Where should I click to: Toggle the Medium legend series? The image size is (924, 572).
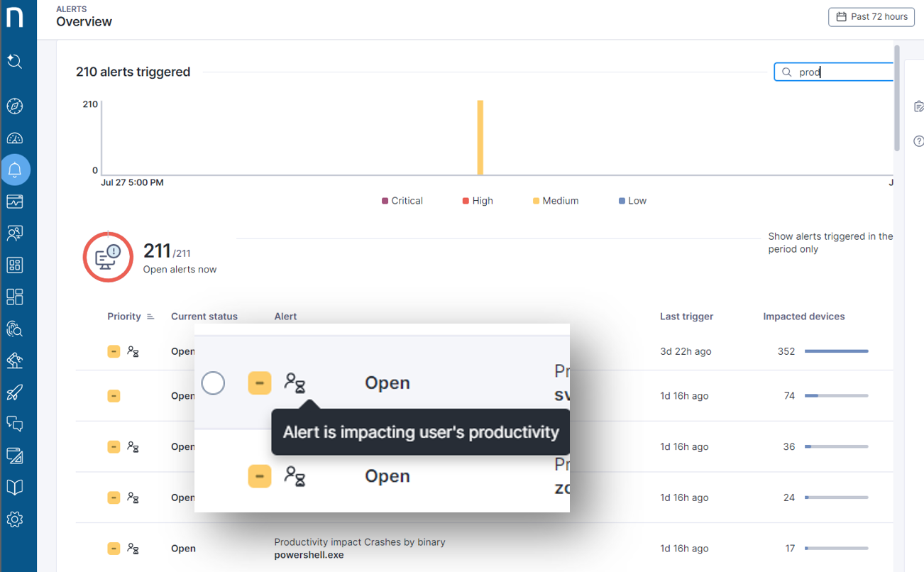(x=556, y=201)
